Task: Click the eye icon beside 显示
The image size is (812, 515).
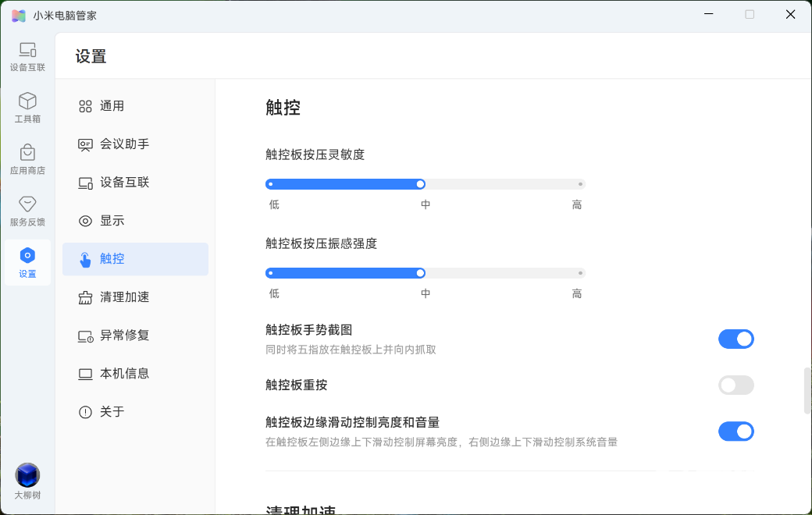Action: pos(85,221)
